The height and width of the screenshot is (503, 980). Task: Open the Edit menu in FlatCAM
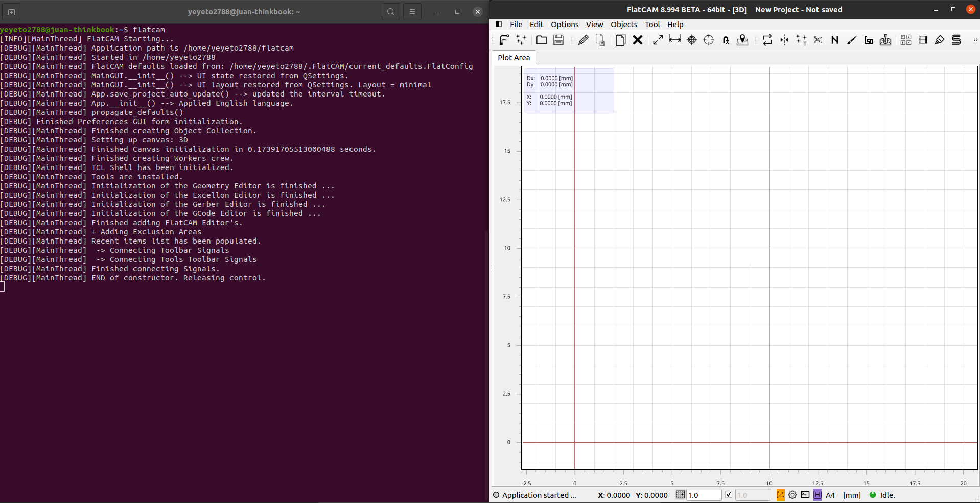click(x=536, y=24)
